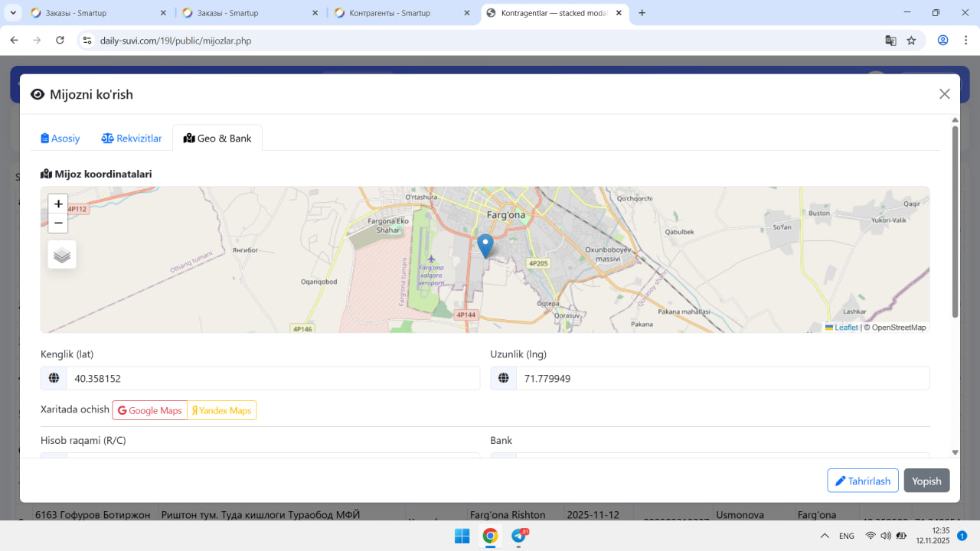
Task: Close the dialog with Yopish button
Action: click(x=926, y=481)
